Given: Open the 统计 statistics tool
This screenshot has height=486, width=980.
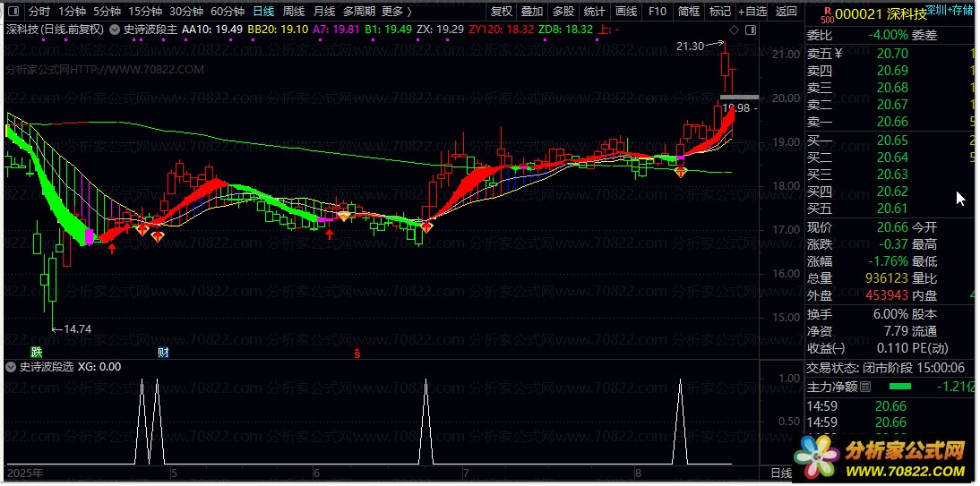Looking at the screenshot, I should 595,11.
